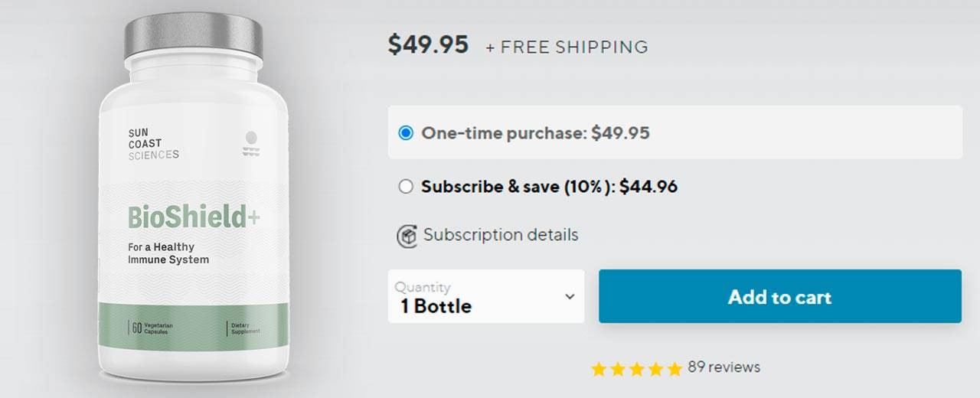This screenshot has width=980, height=398.
Task: Open the Subscription details link
Action: tap(501, 234)
